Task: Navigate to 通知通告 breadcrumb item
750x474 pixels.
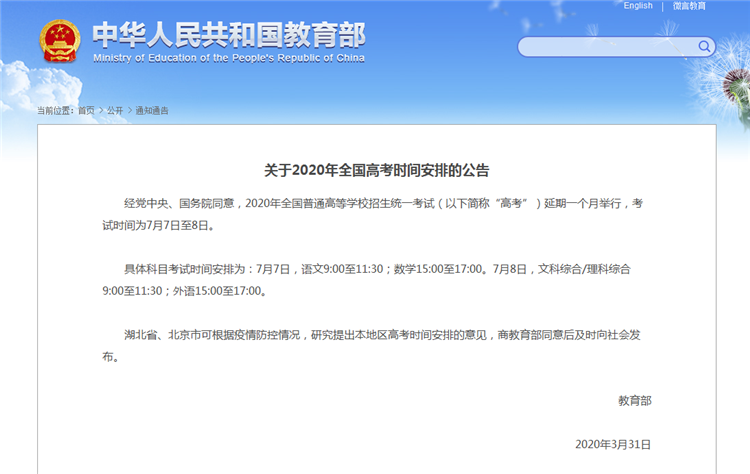Action: coord(152,110)
